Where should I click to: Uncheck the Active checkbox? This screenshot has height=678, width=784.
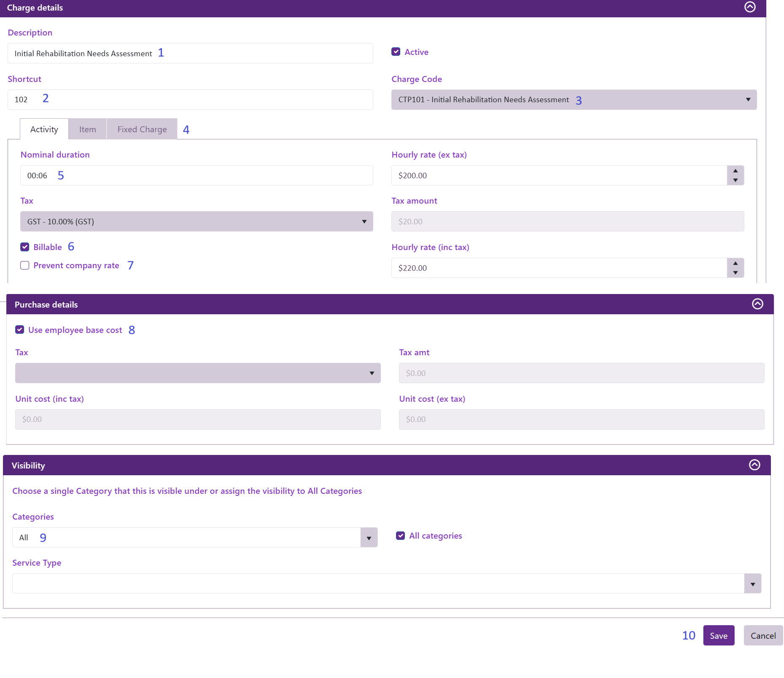click(396, 52)
